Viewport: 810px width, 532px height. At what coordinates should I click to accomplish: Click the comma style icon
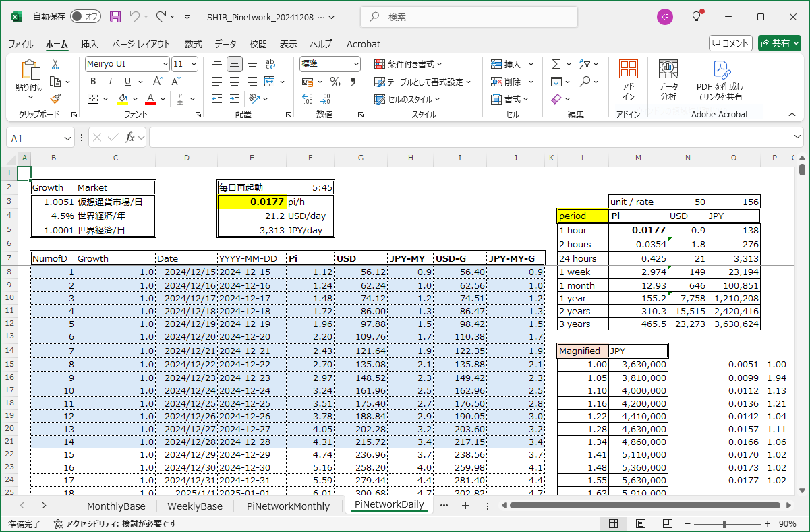click(x=353, y=82)
